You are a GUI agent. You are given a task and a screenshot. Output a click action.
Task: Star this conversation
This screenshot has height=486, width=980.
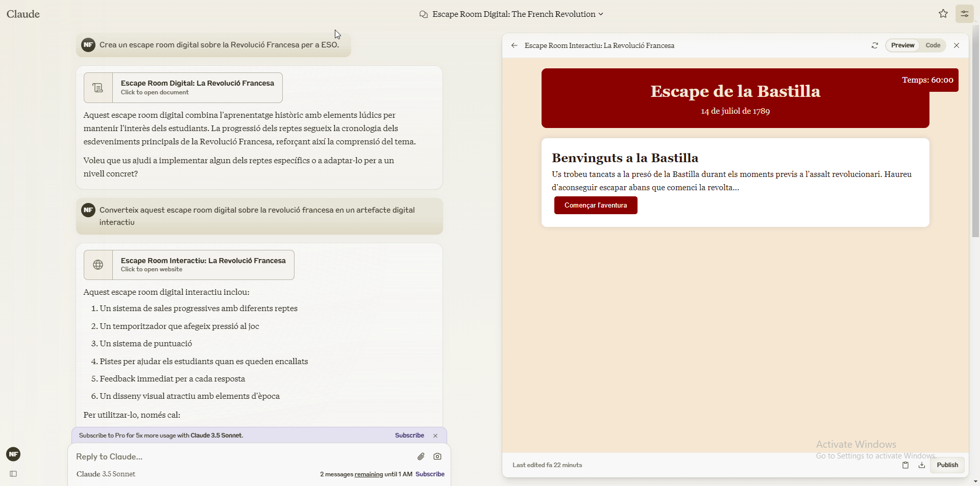[943, 14]
